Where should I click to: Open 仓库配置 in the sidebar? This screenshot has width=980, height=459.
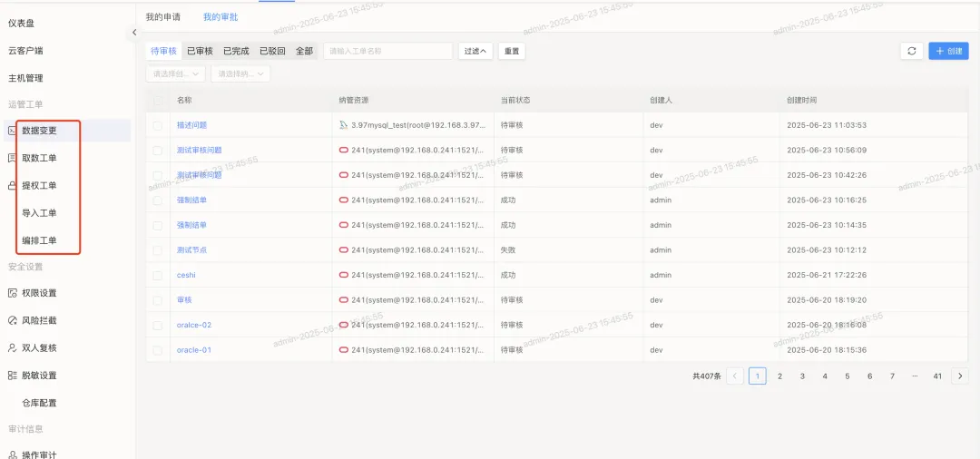click(39, 403)
